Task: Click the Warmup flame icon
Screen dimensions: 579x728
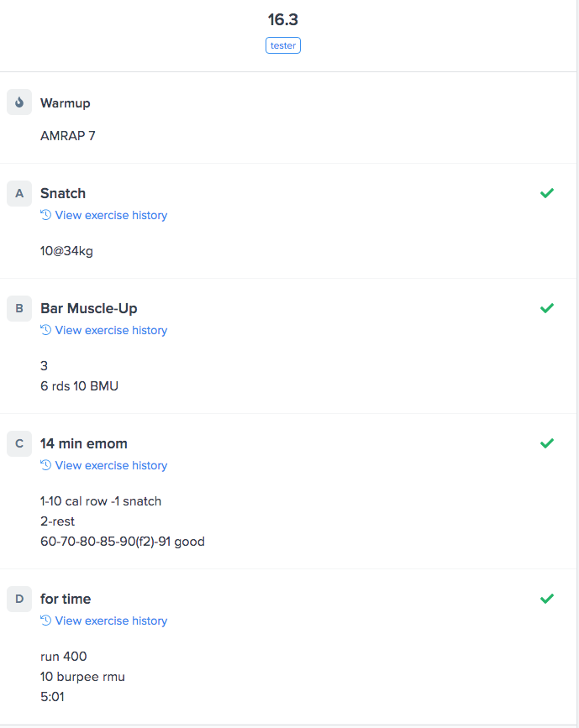Action: (19, 102)
